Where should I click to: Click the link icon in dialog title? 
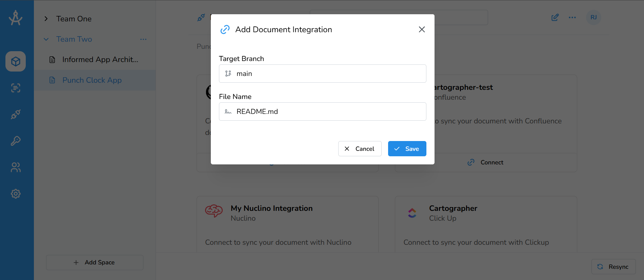pyautogui.click(x=225, y=29)
